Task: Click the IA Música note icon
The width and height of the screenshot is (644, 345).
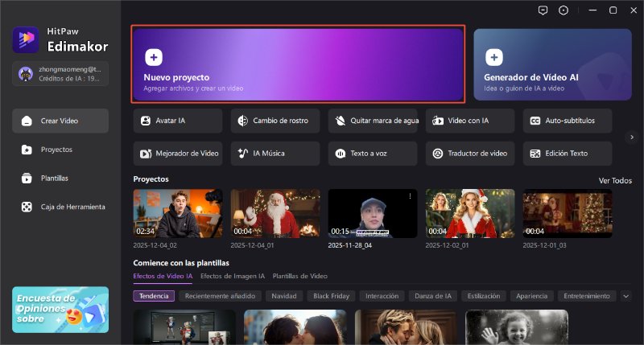Action: tap(243, 154)
